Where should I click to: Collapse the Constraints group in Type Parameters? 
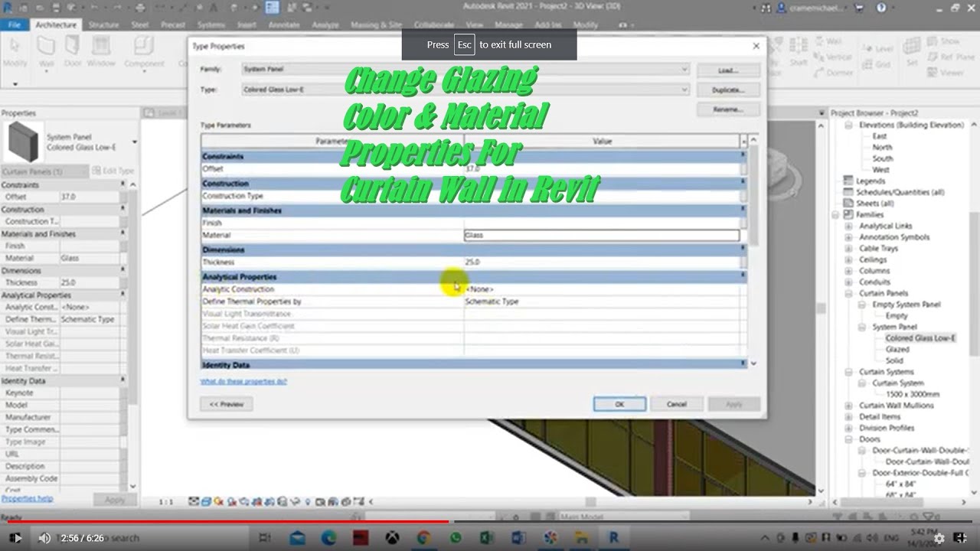742,155
